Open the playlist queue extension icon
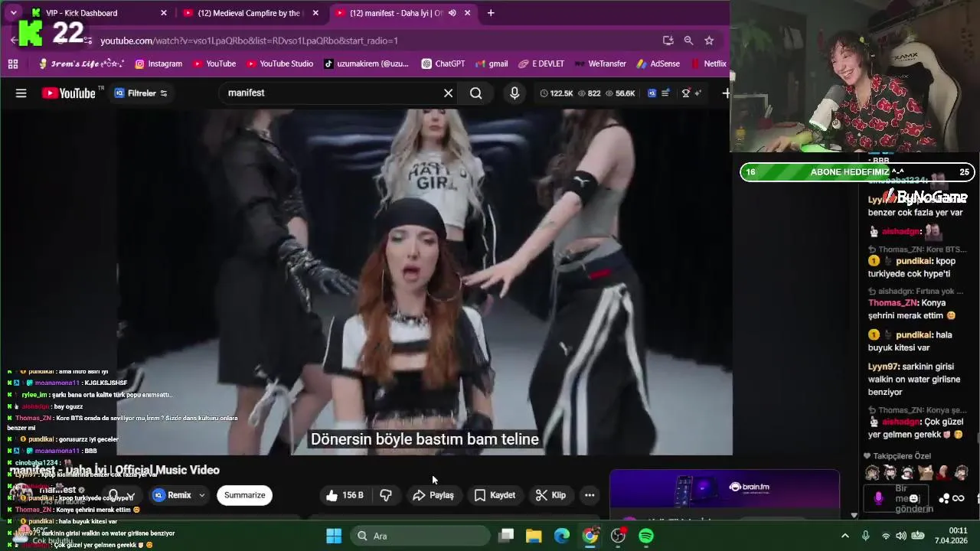 pos(665,93)
